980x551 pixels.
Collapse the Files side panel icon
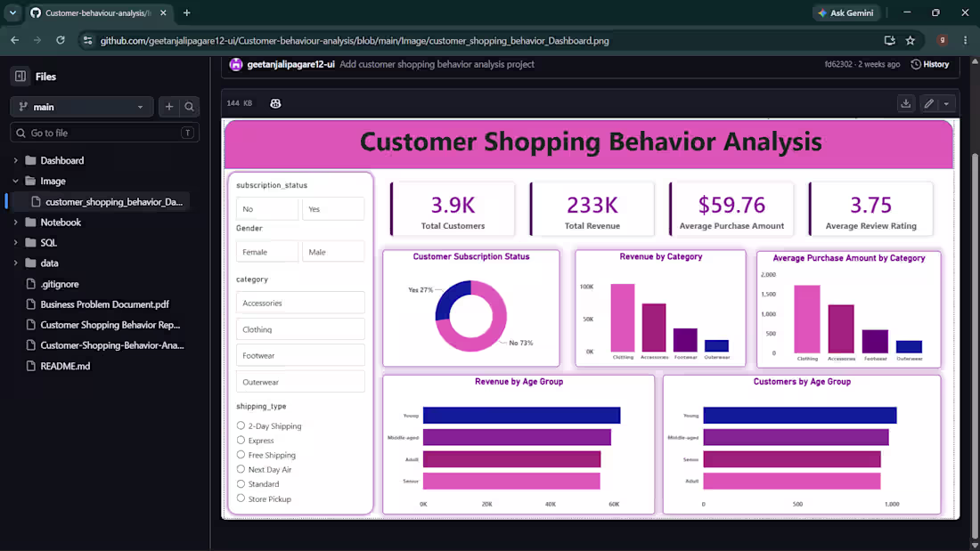(20, 77)
